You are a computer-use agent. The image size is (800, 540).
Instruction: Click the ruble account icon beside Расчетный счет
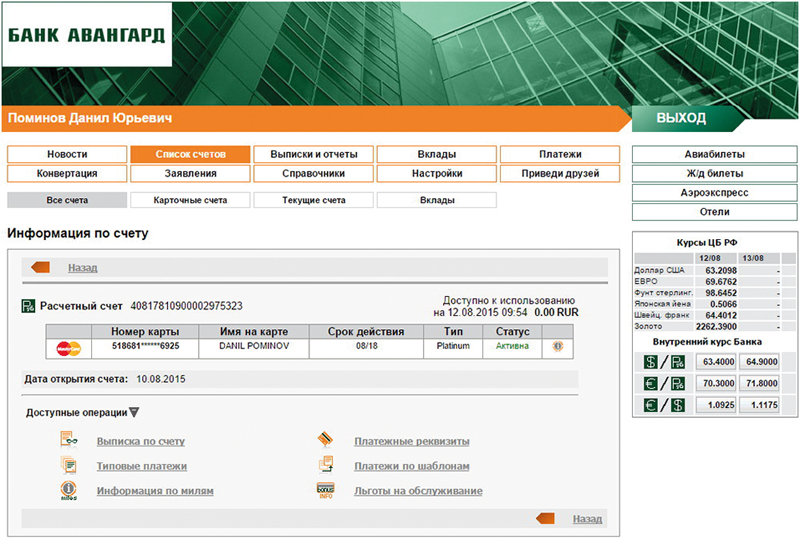click(28, 306)
